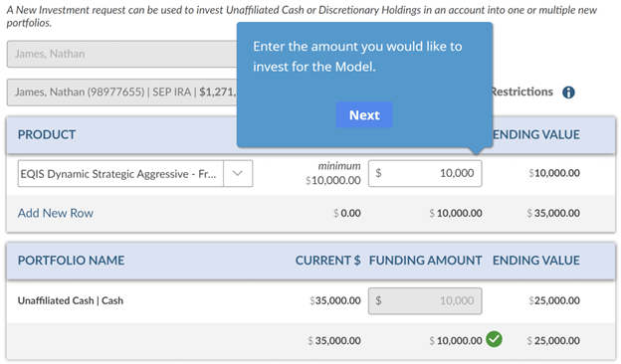Click the FUNDING AMOUNT column header
621x364 pixels.
point(425,261)
